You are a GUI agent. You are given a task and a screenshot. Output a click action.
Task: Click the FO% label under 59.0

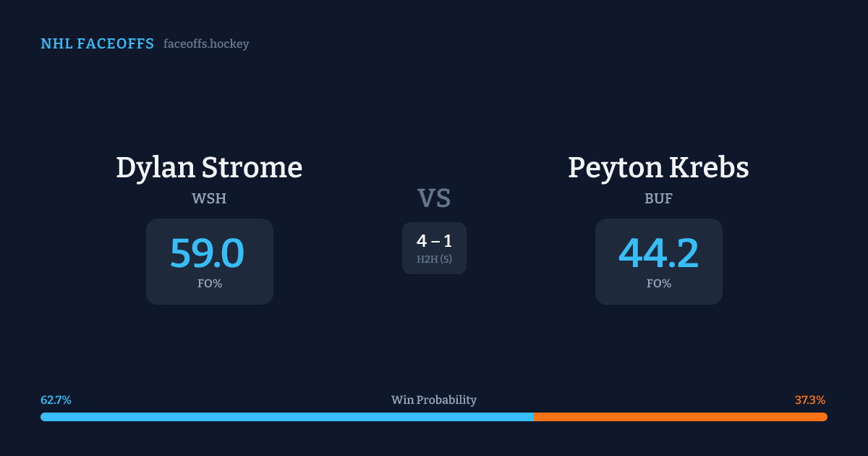210,284
